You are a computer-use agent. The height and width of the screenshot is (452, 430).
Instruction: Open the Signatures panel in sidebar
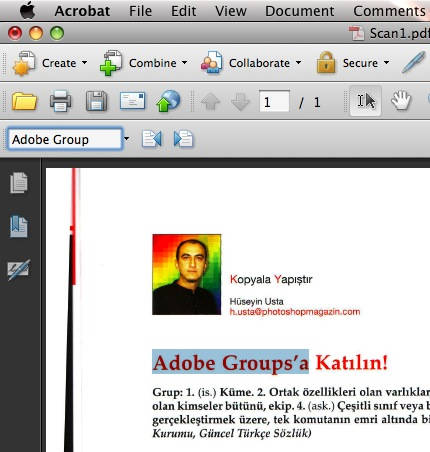click(x=19, y=269)
